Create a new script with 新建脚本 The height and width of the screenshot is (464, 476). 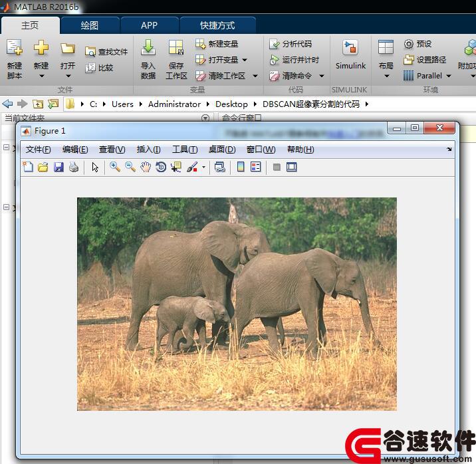coord(14,59)
